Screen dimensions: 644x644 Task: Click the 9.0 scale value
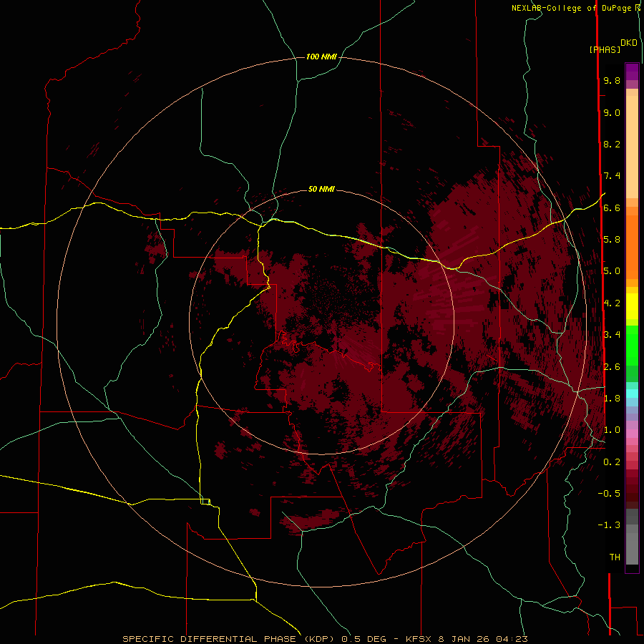[x=612, y=112]
